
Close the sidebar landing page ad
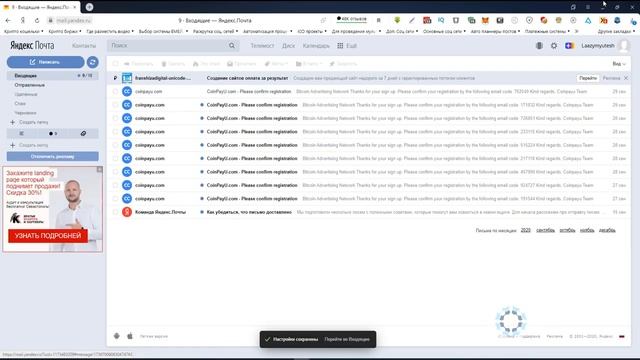[100, 169]
